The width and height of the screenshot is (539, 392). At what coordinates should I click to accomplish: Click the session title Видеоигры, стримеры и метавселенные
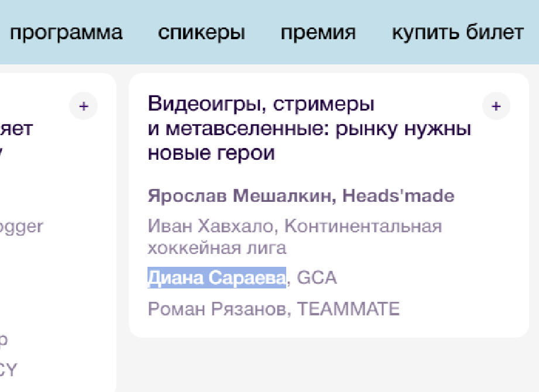click(310, 128)
